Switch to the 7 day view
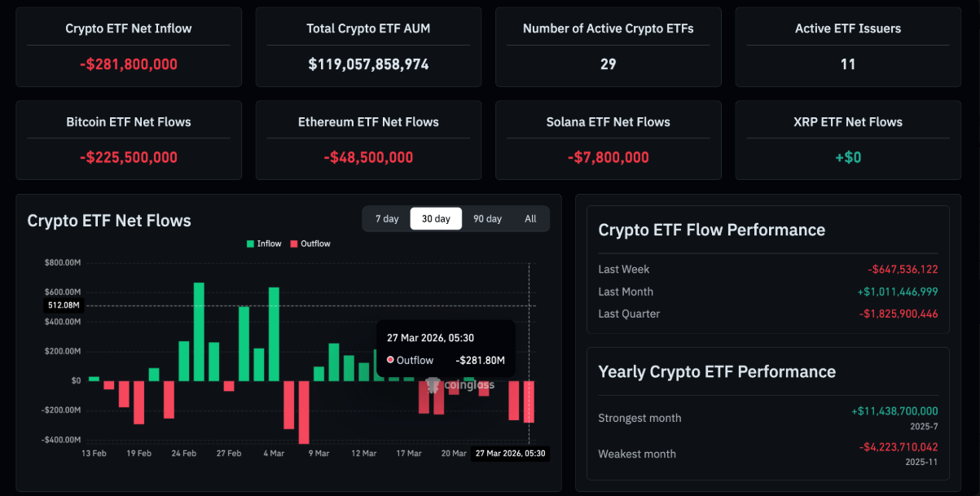 386,218
